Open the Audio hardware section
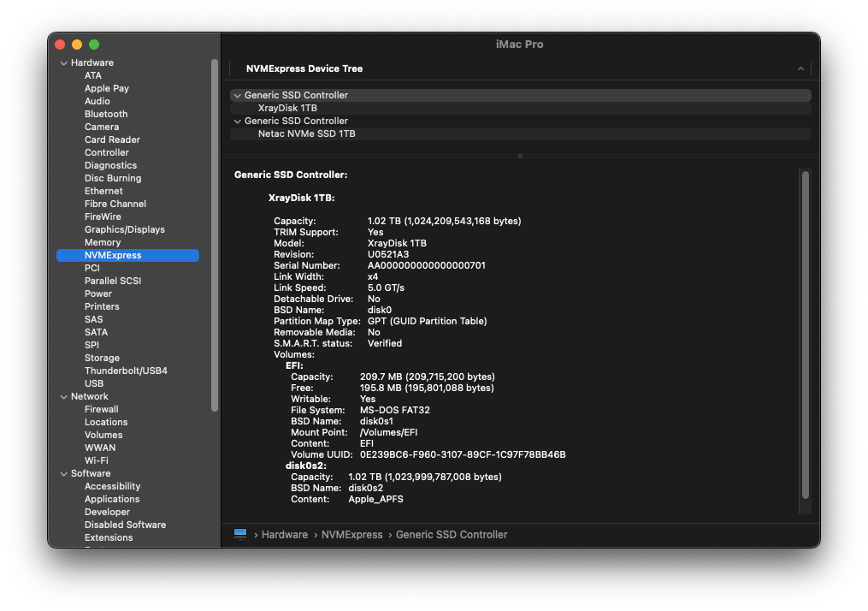Image resolution: width=868 pixels, height=611 pixels. tap(97, 101)
